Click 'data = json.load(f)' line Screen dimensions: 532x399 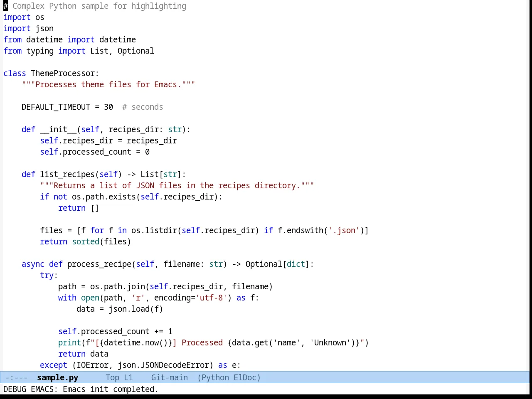120,309
